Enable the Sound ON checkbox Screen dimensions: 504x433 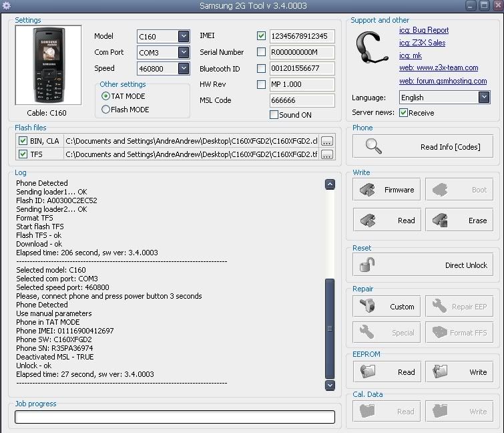tap(274, 114)
